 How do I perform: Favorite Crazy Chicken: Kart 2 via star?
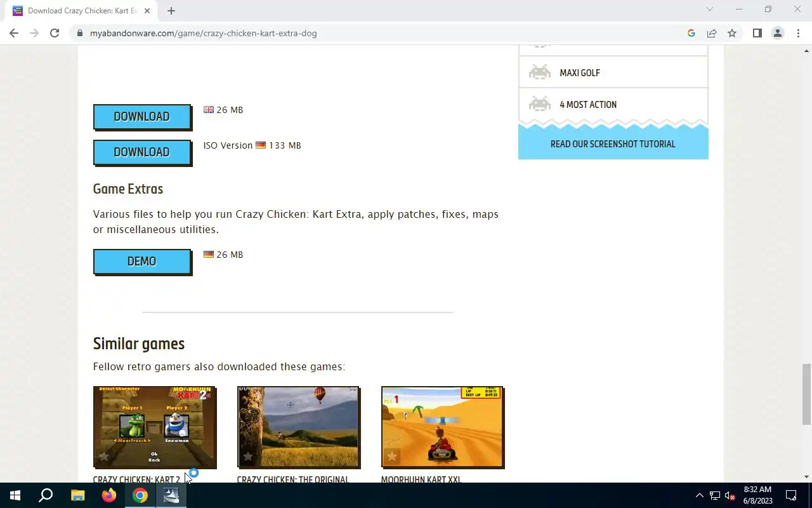[x=104, y=456]
